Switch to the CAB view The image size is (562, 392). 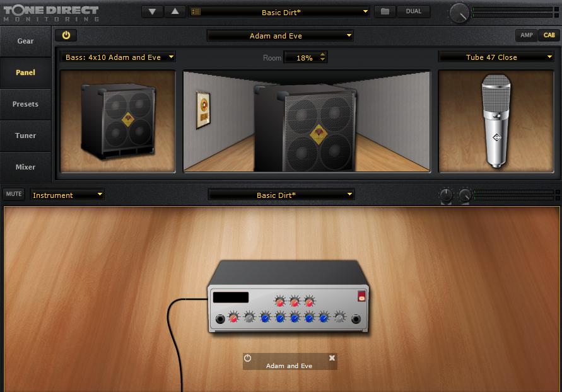point(549,35)
